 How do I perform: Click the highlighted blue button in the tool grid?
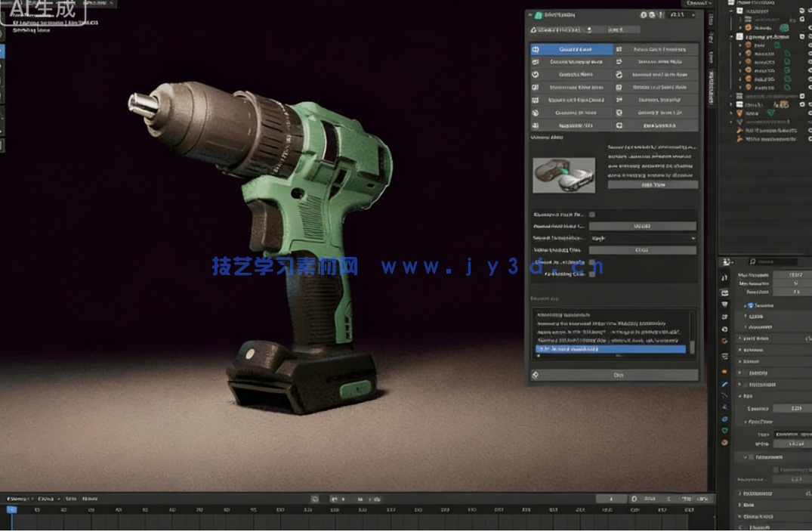[x=572, y=49]
